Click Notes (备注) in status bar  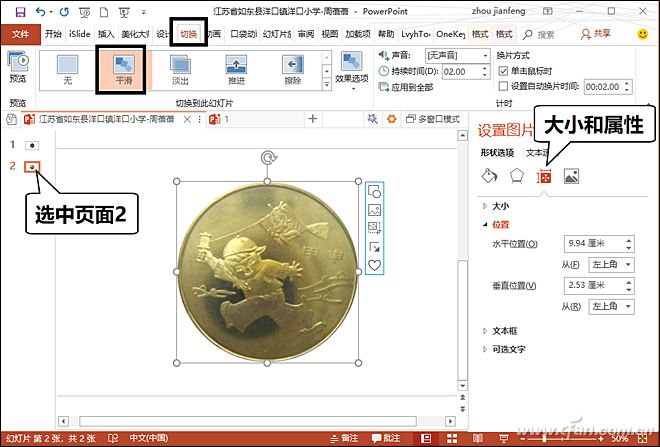(x=344, y=438)
